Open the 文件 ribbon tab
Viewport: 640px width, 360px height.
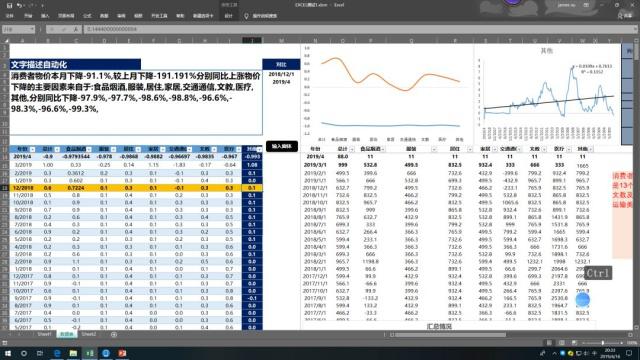coord(10,16)
